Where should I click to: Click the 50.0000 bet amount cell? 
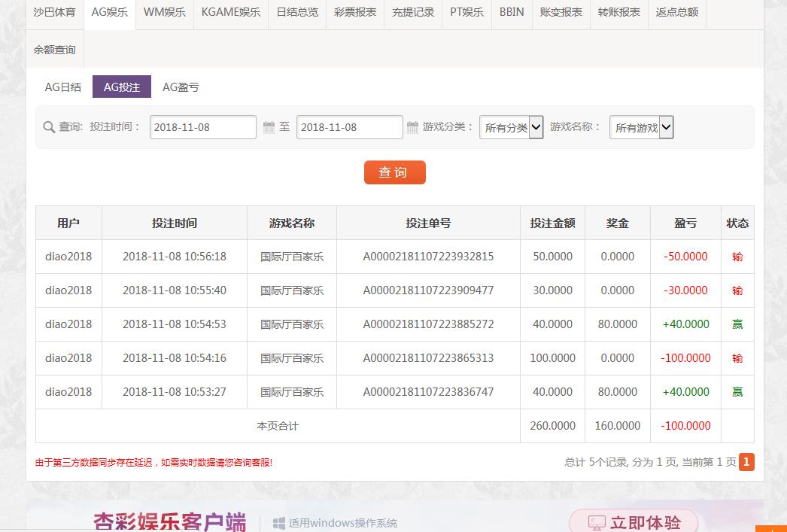click(552, 257)
